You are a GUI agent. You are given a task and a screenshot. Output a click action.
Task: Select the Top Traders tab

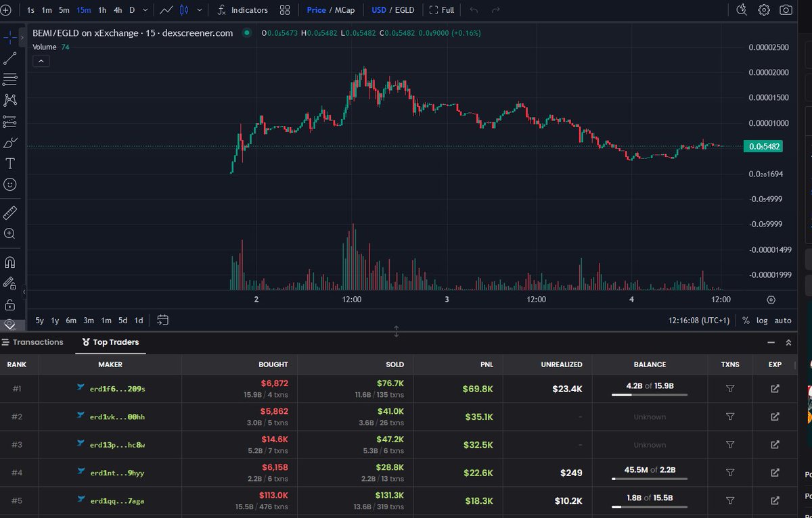(x=110, y=342)
